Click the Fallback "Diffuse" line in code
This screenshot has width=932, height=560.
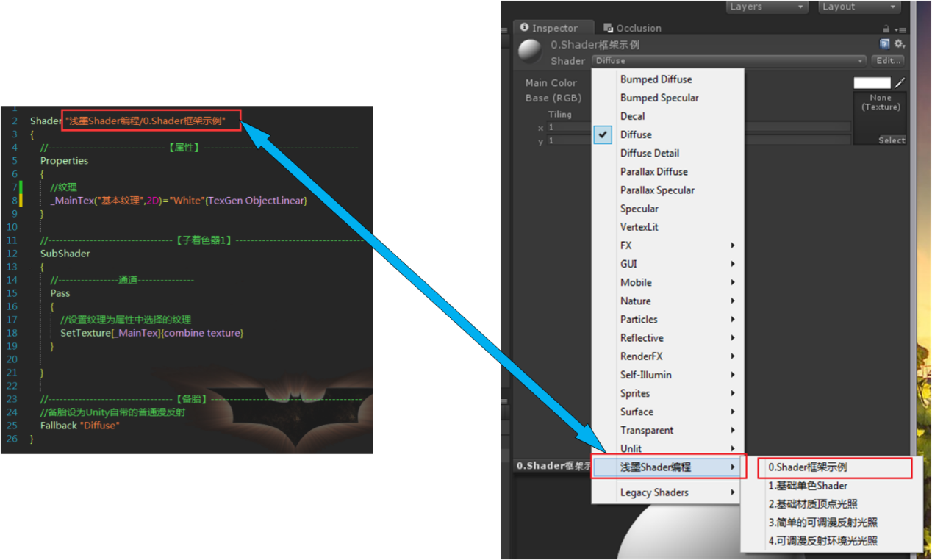click(80, 425)
